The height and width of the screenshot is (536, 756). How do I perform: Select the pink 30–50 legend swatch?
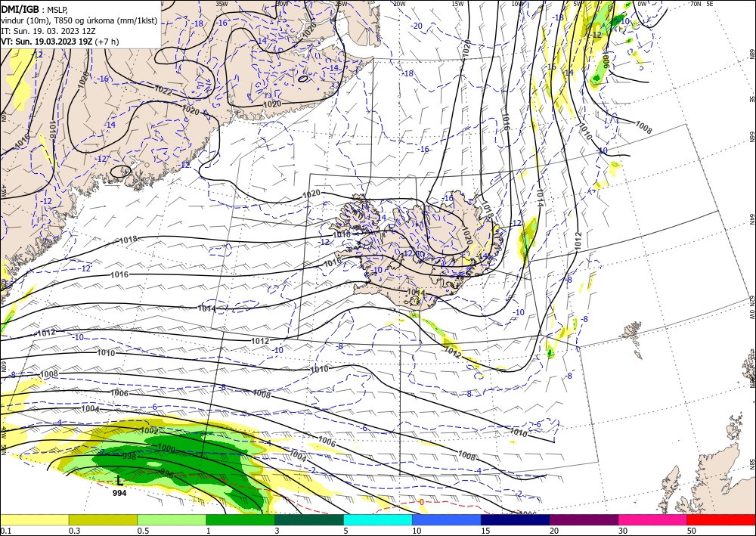(x=653, y=519)
